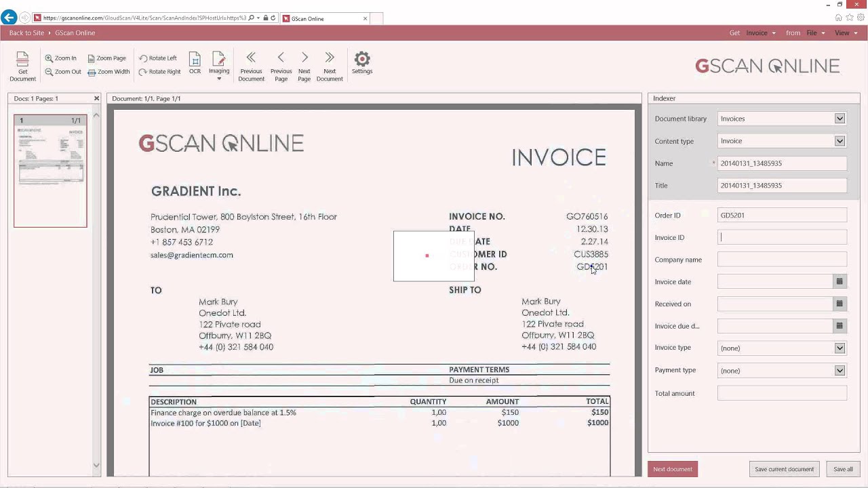Open browser favorites star
This screenshot has width=868, height=488.
[x=850, y=18]
